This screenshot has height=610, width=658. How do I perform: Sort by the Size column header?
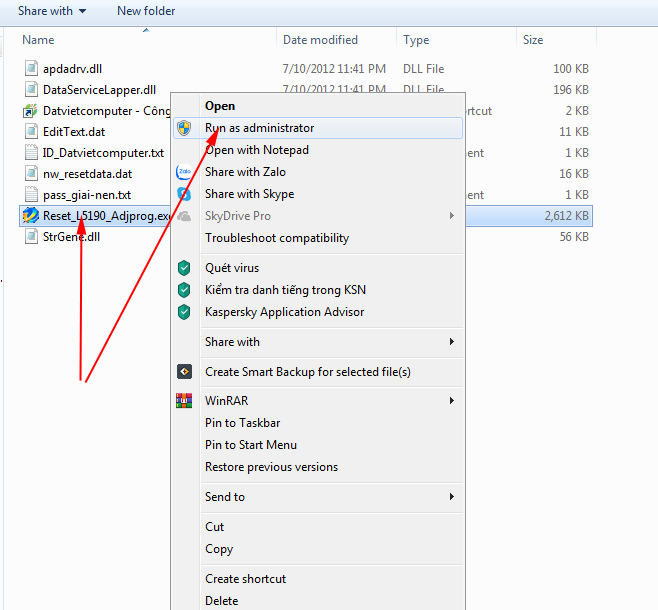pyautogui.click(x=556, y=40)
